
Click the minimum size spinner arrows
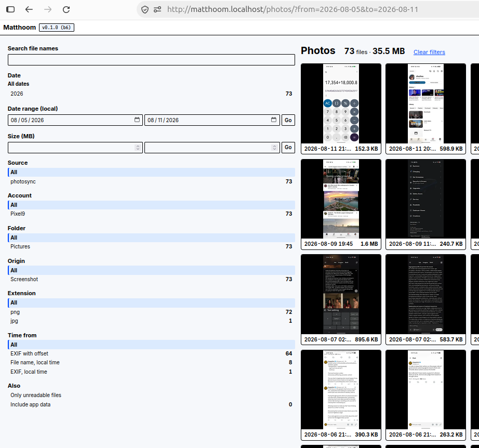click(x=138, y=148)
